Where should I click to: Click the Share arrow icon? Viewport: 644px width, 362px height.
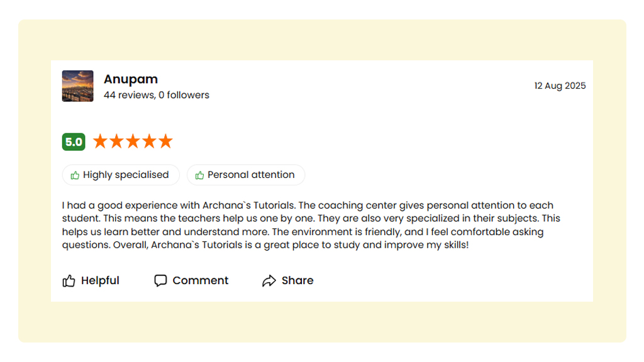[x=269, y=281]
